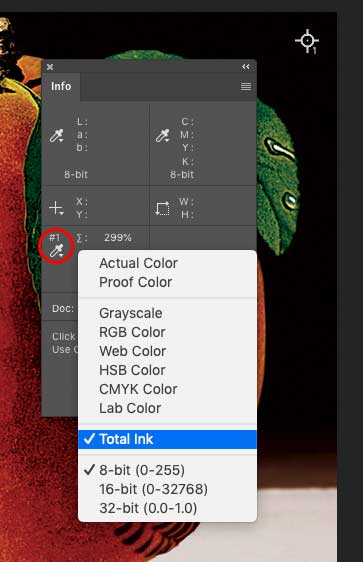Screen dimensions: 363x562
Task: Collapse the Info panel with double arrows
Action: 246,67
